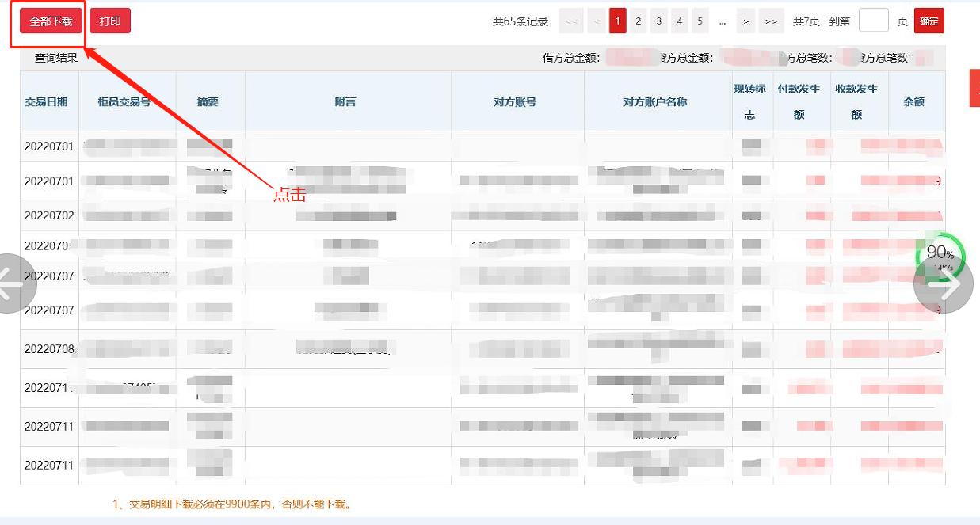Select page 3 from the pagination numbers
The image size is (980, 525).
coord(658,20)
